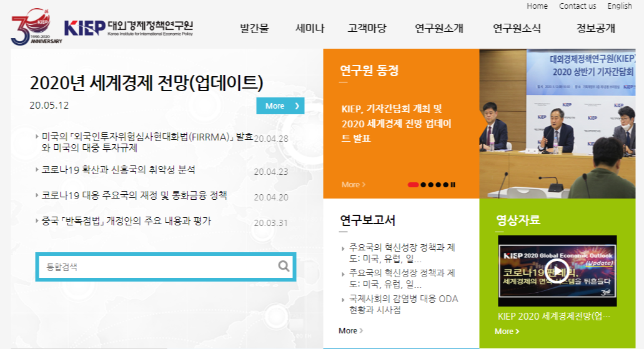The image size is (644, 349).
Task: Open the Contact us link
Action: [x=577, y=6]
